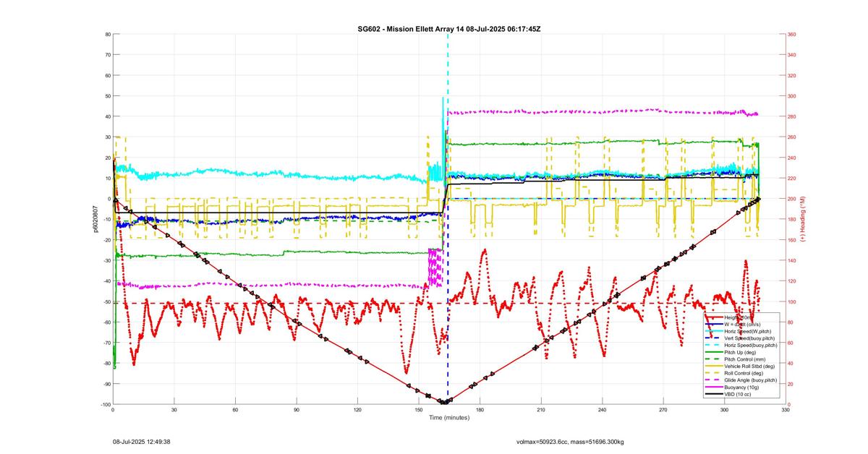Viewport: 868px width, 454px height.
Task: Click the x-axis tick label '90'
Action: [x=296, y=410]
